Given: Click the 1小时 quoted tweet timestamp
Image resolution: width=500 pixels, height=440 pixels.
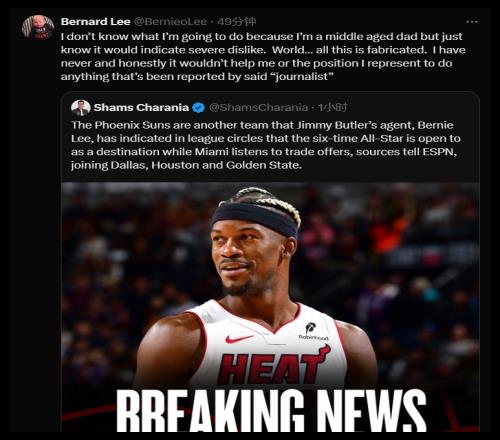Looking at the screenshot, I should [x=332, y=107].
